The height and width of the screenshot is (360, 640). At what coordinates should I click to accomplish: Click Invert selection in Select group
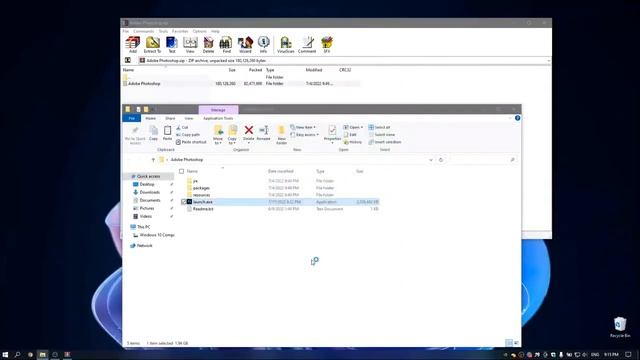(385, 142)
